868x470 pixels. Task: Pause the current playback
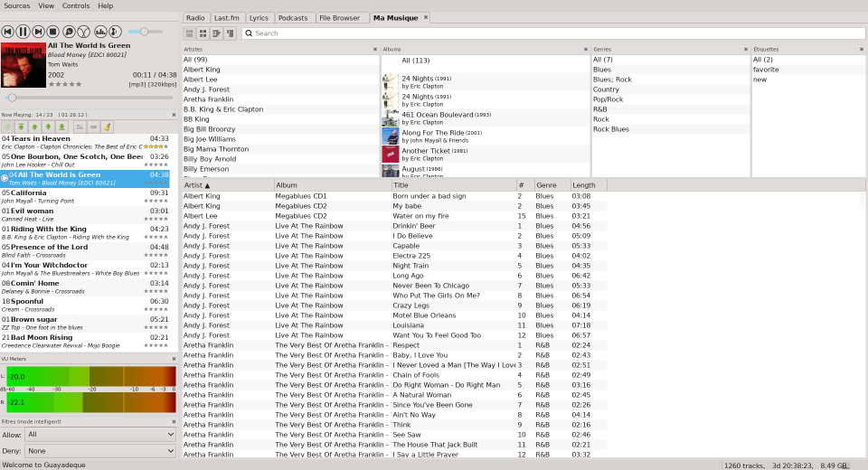pos(24,33)
